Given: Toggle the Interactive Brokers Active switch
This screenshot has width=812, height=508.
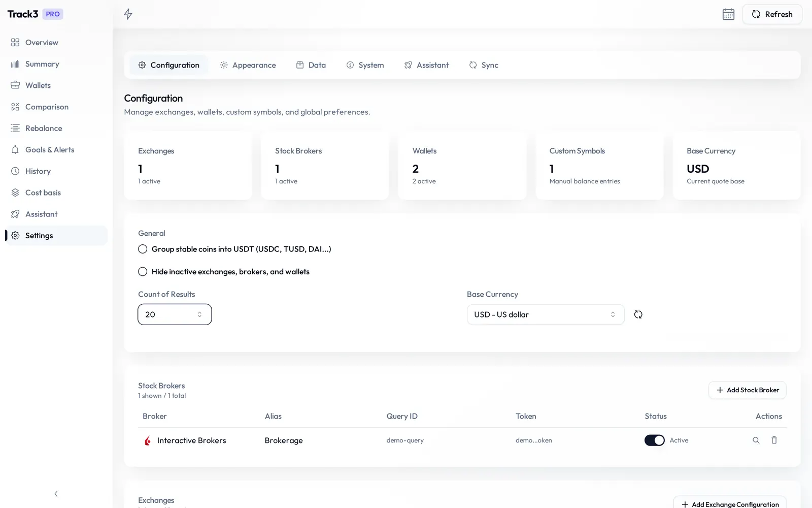Looking at the screenshot, I should (x=655, y=440).
